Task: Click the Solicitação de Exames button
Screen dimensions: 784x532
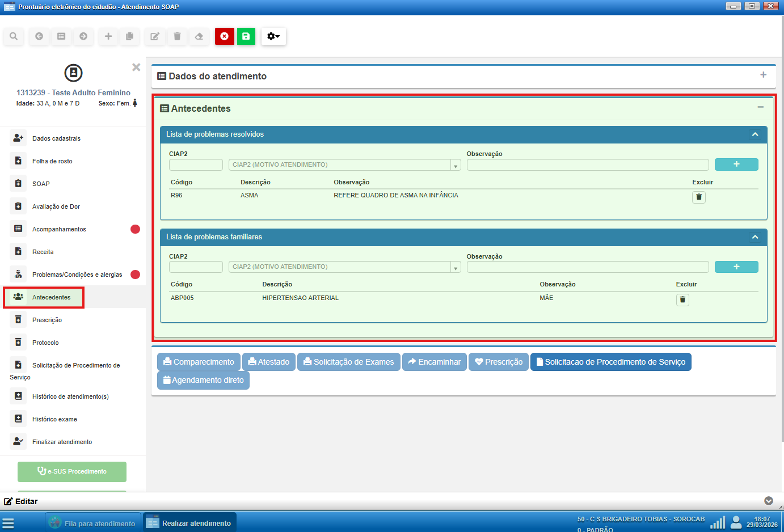Action: pos(348,362)
